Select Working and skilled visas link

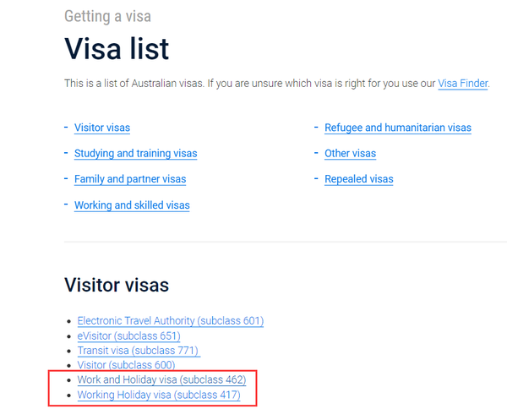[x=132, y=205]
